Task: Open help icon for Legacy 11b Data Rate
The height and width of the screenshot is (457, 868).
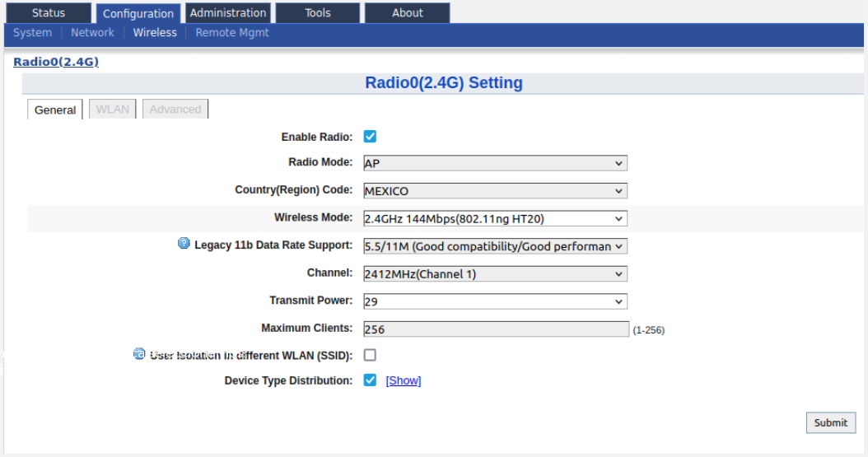Action: (184, 244)
